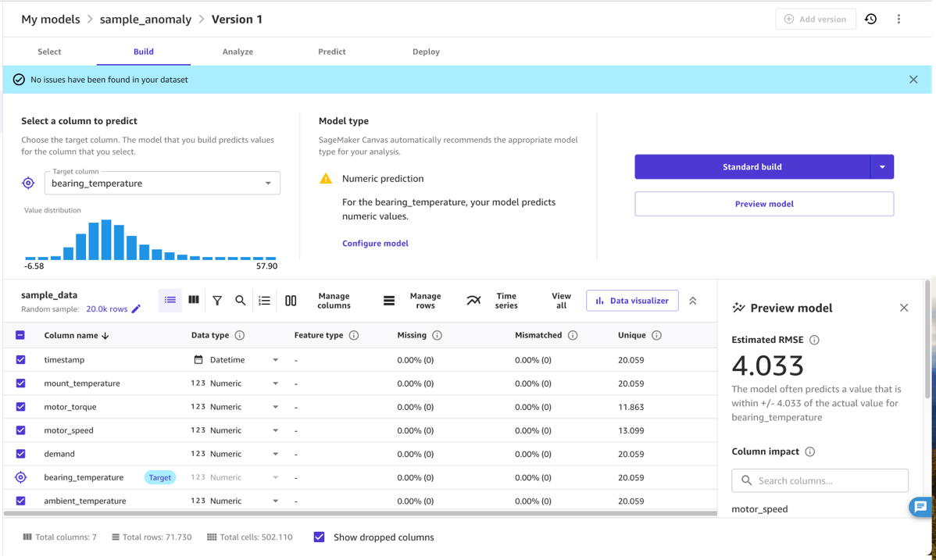Open the three-dot more options menu
The height and width of the screenshot is (560, 936).
tap(898, 19)
